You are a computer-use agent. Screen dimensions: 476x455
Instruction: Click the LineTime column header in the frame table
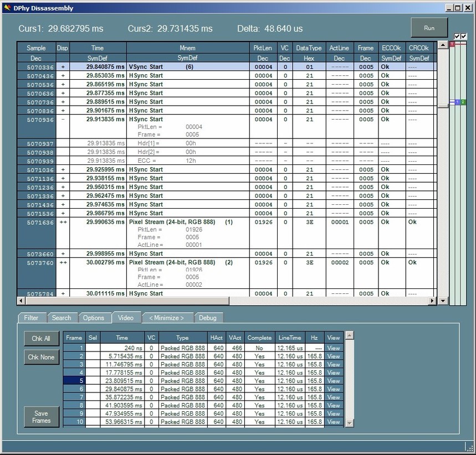290,338
